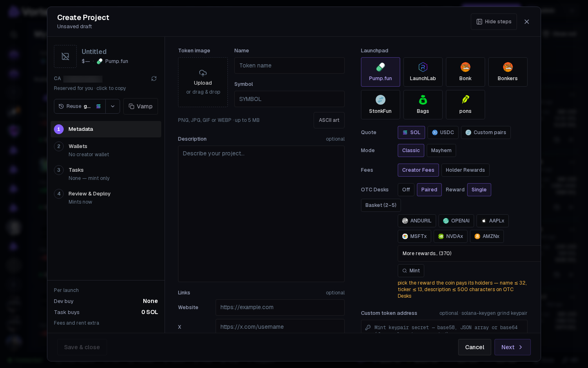The width and height of the screenshot is (588, 368).
Task: Click the token image placeholder thumbnail
Action: coord(65,56)
